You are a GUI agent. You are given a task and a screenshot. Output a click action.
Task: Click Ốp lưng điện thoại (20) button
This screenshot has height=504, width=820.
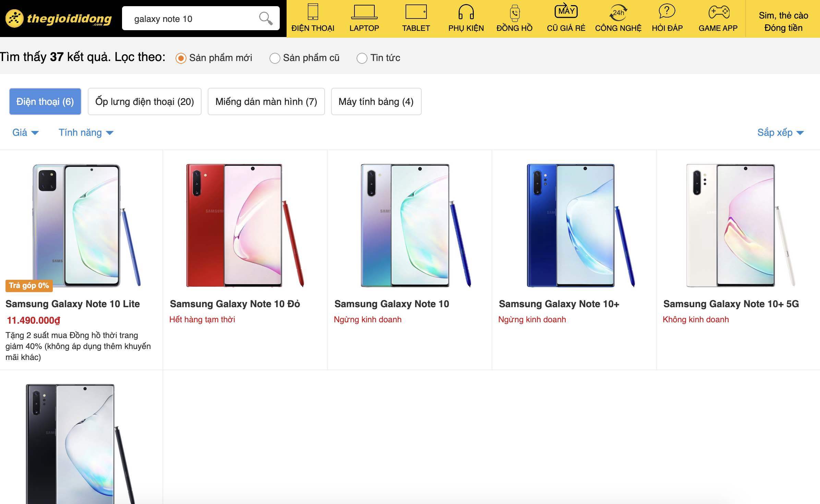pyautogui.click(x=144, y=101)
